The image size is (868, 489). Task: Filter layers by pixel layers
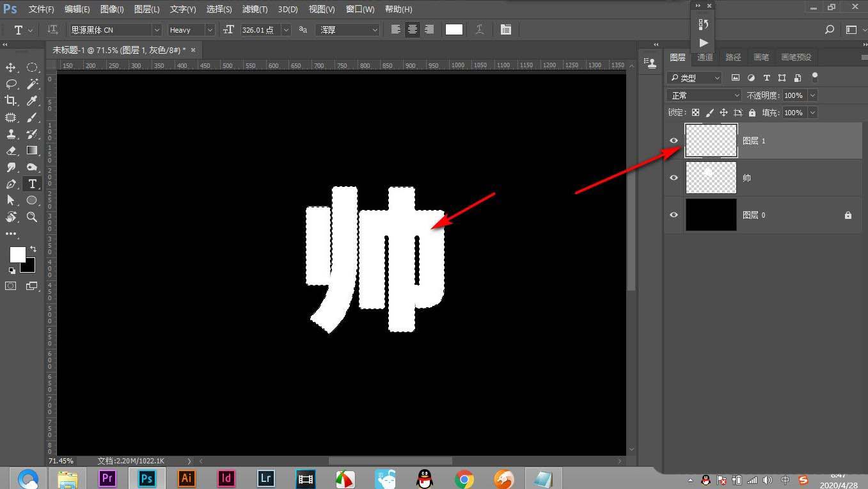pos(736,77)
